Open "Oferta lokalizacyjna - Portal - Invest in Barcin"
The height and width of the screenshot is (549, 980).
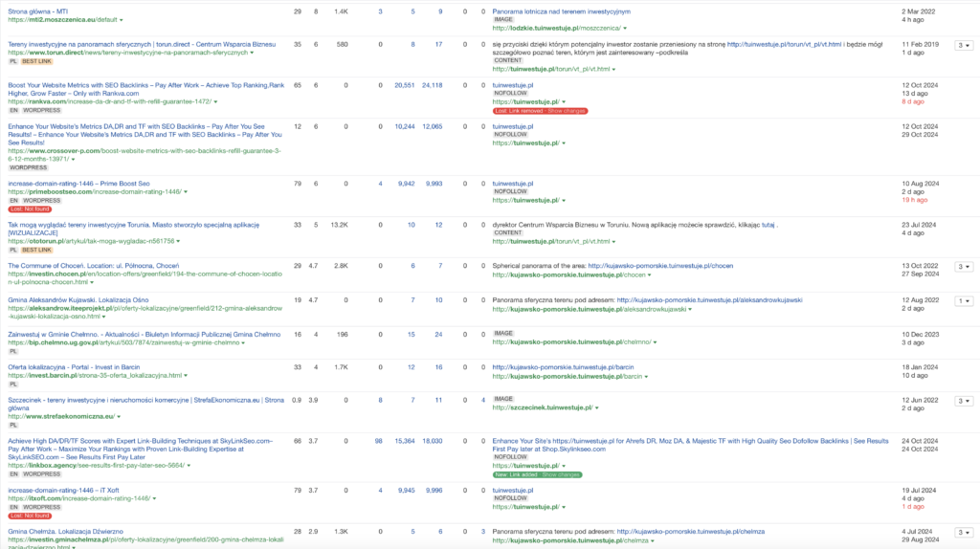pyautogui.click(x=83, y=367)
